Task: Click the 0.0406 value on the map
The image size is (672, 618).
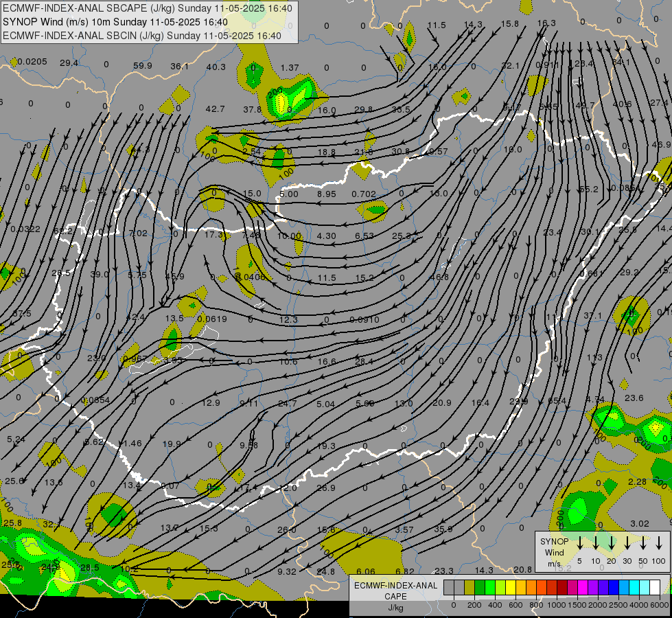Action: tap(251, 277)
